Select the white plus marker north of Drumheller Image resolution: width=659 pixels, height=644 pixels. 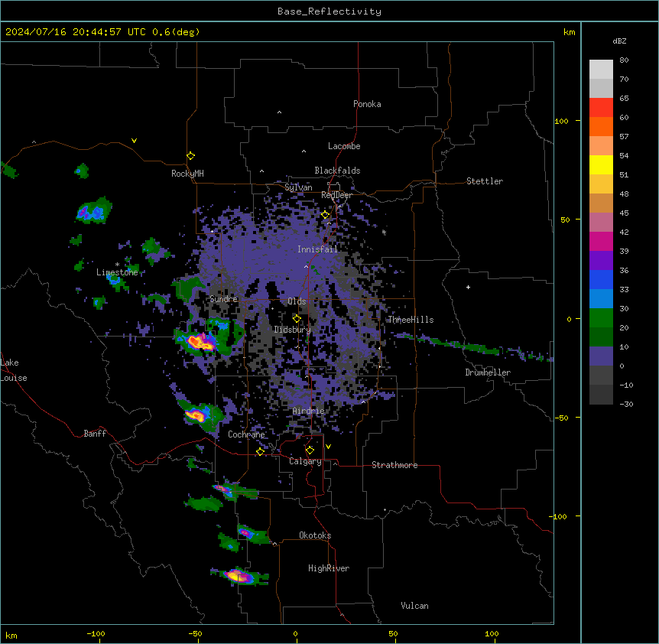click(468, 287)
